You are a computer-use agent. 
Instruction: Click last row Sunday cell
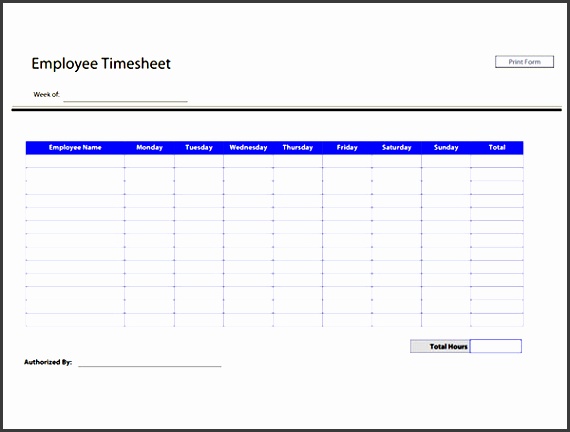tap(446, 320)
